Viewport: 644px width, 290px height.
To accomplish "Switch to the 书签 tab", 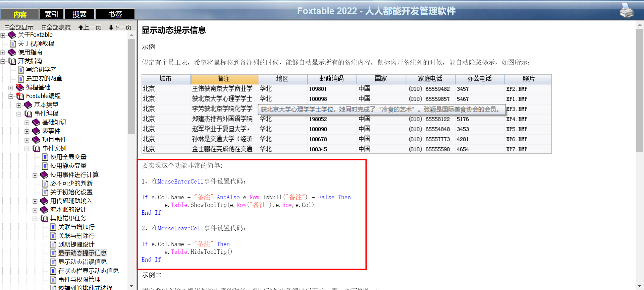I will (x=115, y=14).
